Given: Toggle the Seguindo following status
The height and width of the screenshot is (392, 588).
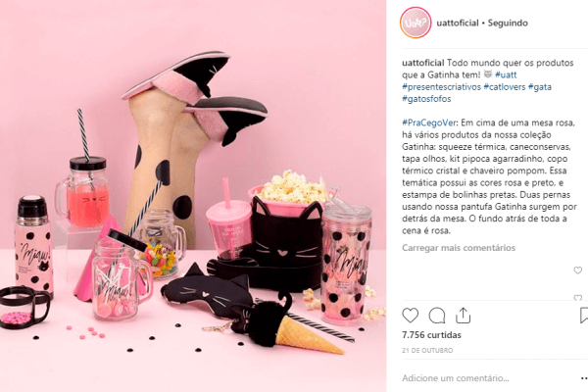Looking at the screenshot, I should pyautogui.click(x=508, y=23).
